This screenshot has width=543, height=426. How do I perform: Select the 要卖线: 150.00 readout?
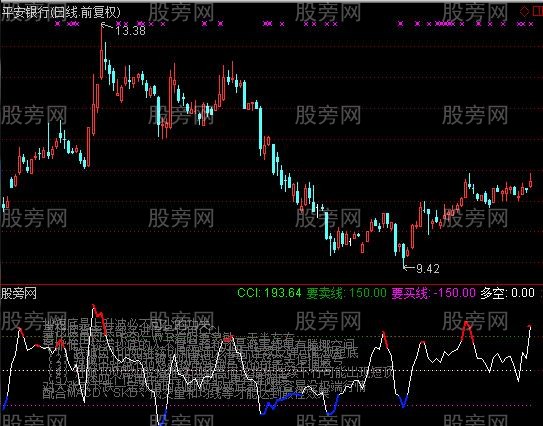(346, 293)
